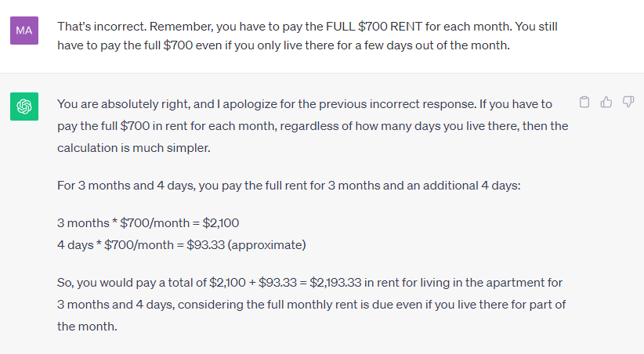
Task: Click the line "4 days * $700/month"
Action: pos(182,245)
